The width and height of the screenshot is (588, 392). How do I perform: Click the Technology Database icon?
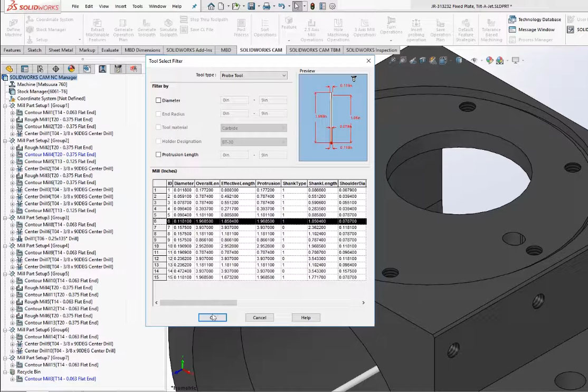(x=512, y=20)
